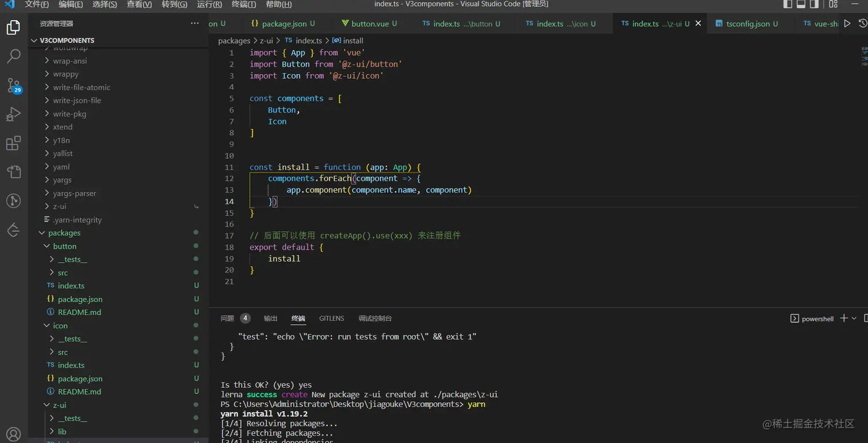Viewport: 868px width, 443px height.
Task: Open the 终端(T) menu
Action: [243, 4]
